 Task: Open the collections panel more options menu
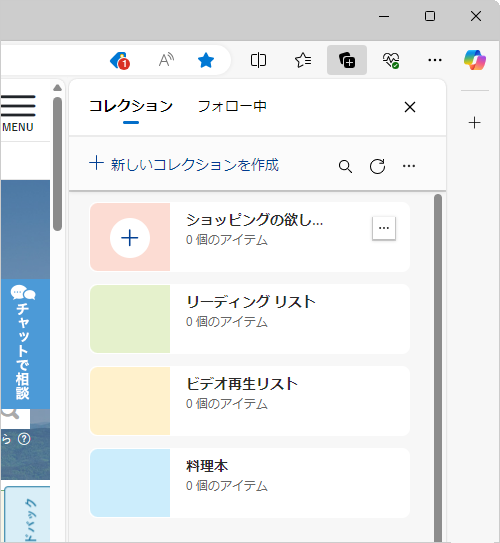point(409,166)
